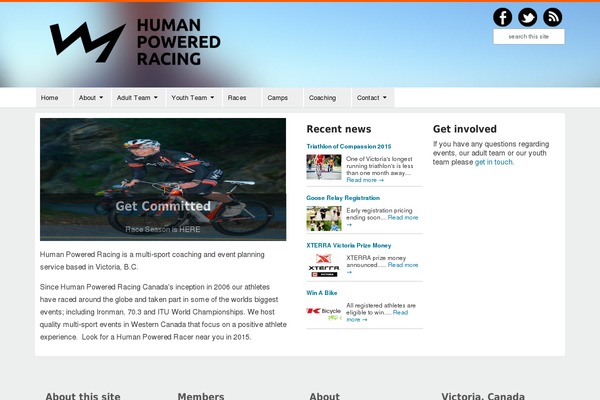Click the About this site footer heading
The width and height of the screenshot is (600, 400).
pos(83,396)
